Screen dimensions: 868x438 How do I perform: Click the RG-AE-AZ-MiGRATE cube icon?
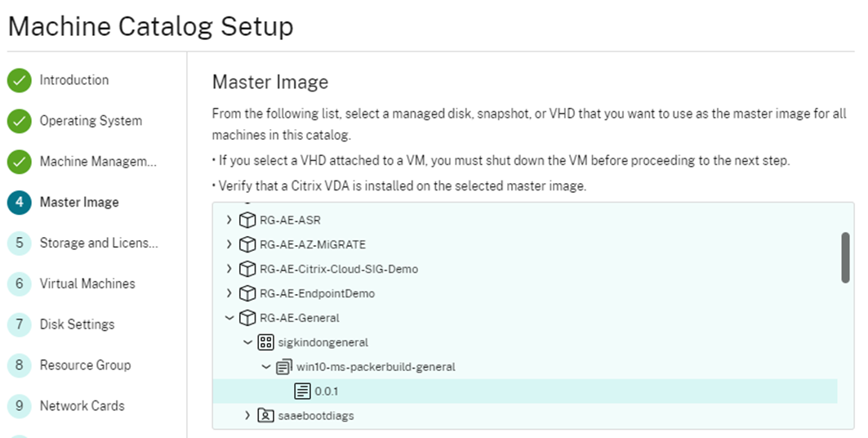tap(247, 244)
